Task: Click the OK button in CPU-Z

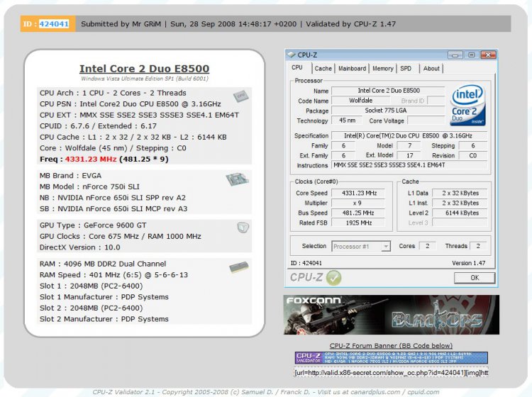Action: pyautogui.click(x=475, y=278)
